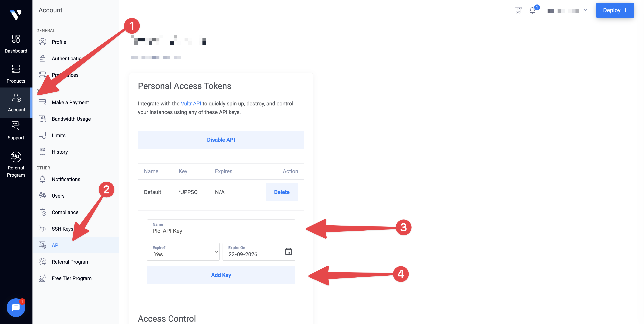
Task: Open the notifications bell icon
Action: click(x=532, y=11)
